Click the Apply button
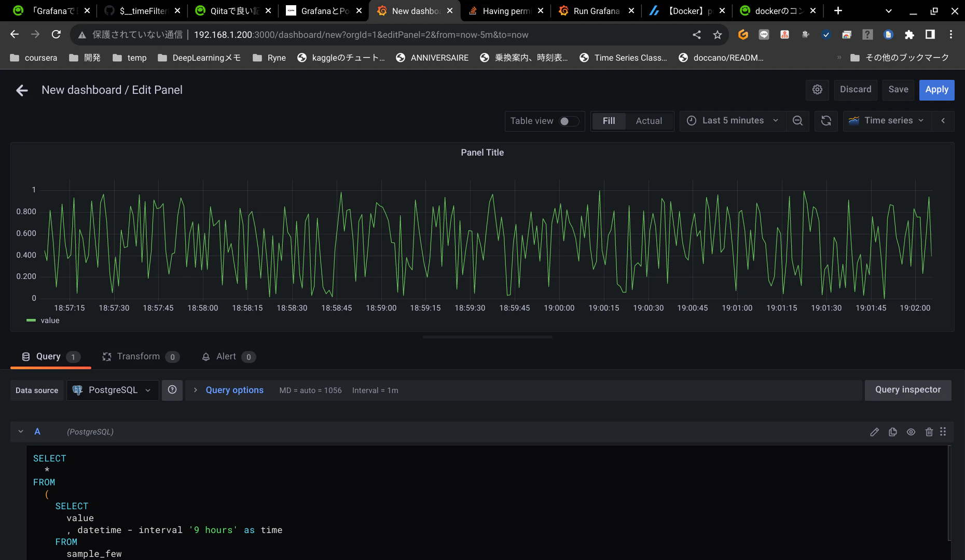 tap(936, 90)
